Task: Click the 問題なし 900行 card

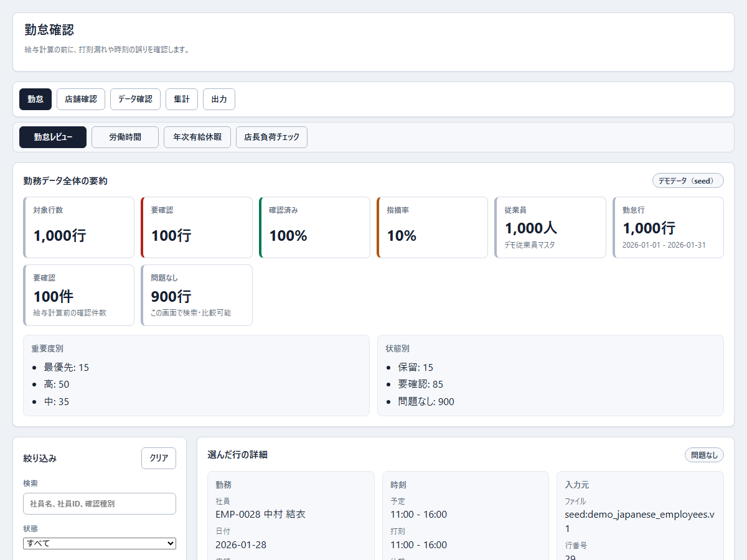Action: point(197,295)
